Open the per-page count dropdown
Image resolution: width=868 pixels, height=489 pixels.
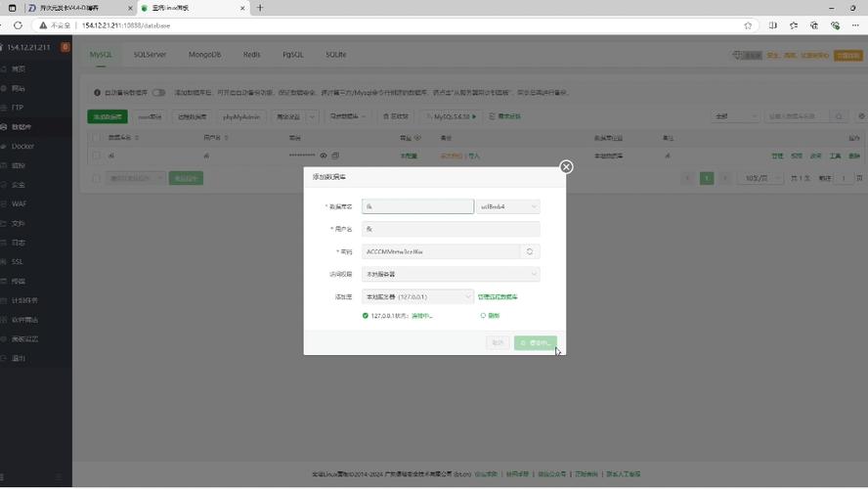(760, 178)
